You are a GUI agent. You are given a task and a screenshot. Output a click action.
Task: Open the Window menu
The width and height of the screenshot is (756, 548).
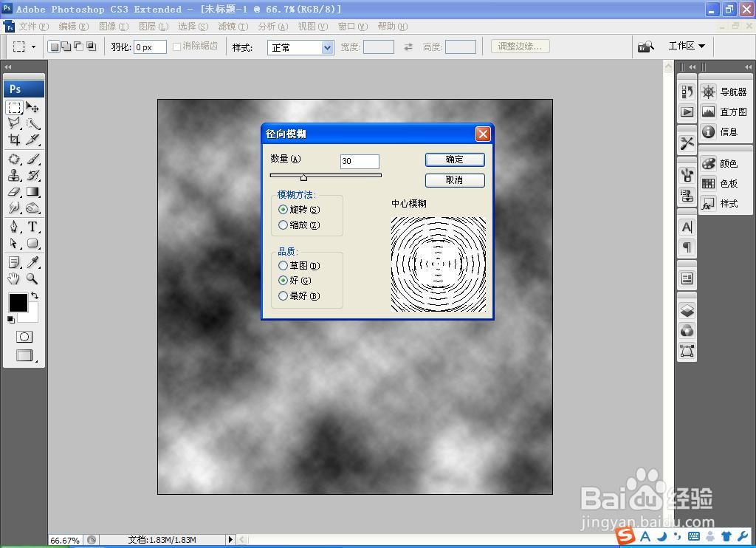point(352,26)
